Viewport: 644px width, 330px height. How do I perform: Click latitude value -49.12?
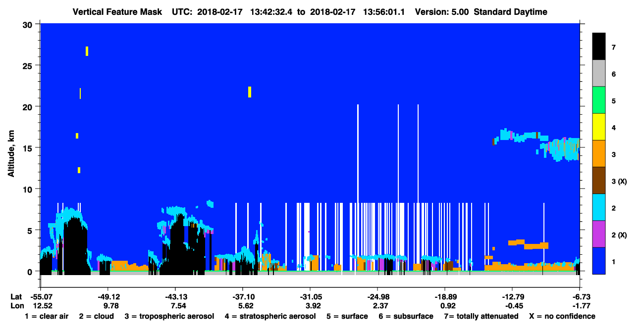tap(110, 296)
